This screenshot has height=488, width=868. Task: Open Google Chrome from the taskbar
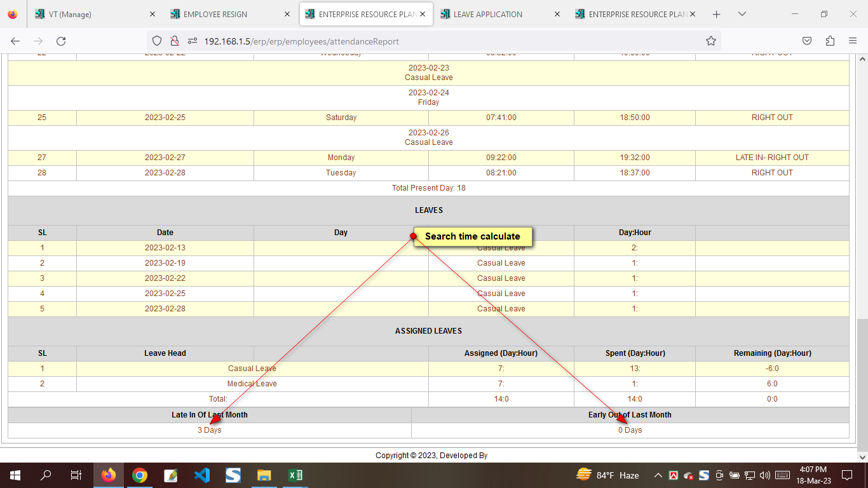point(140,475)
